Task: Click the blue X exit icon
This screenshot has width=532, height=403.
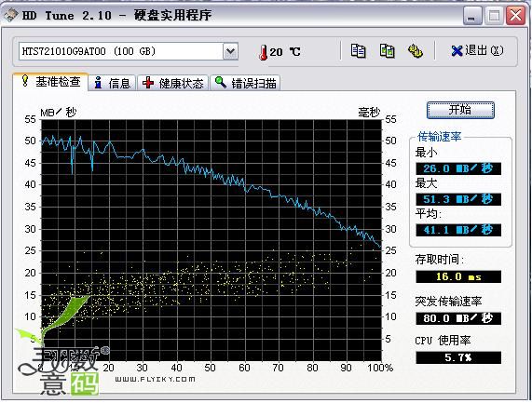Action: coord(457,51)
